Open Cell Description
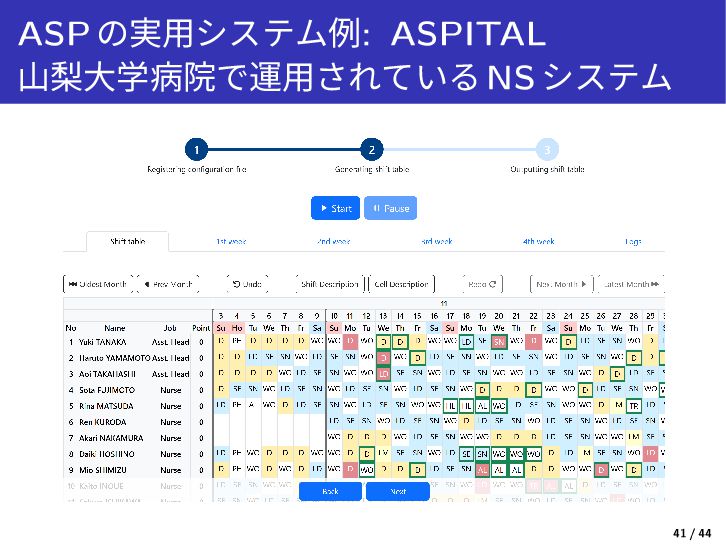The width and height of the screenshot is (726, 544). (401, 284)
